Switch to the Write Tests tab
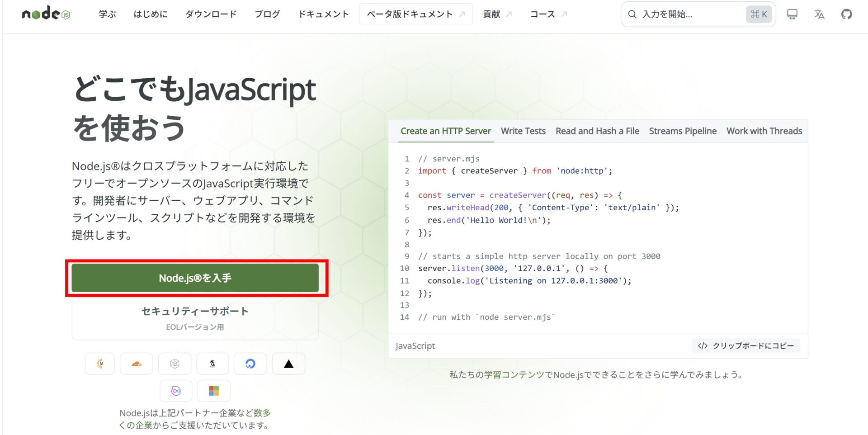Screen dimensions: 868x435 pos(523,131)
